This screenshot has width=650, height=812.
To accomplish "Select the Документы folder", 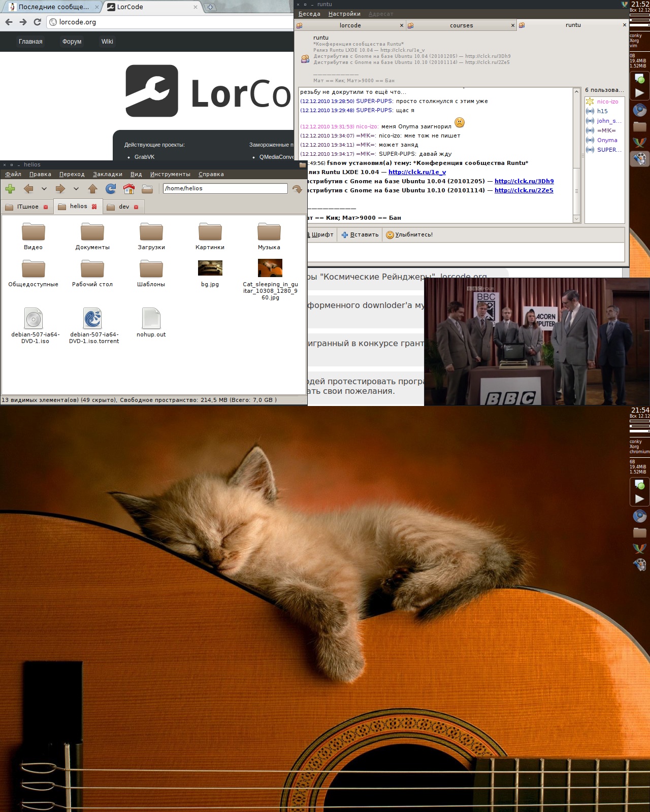I will [92, 236].
